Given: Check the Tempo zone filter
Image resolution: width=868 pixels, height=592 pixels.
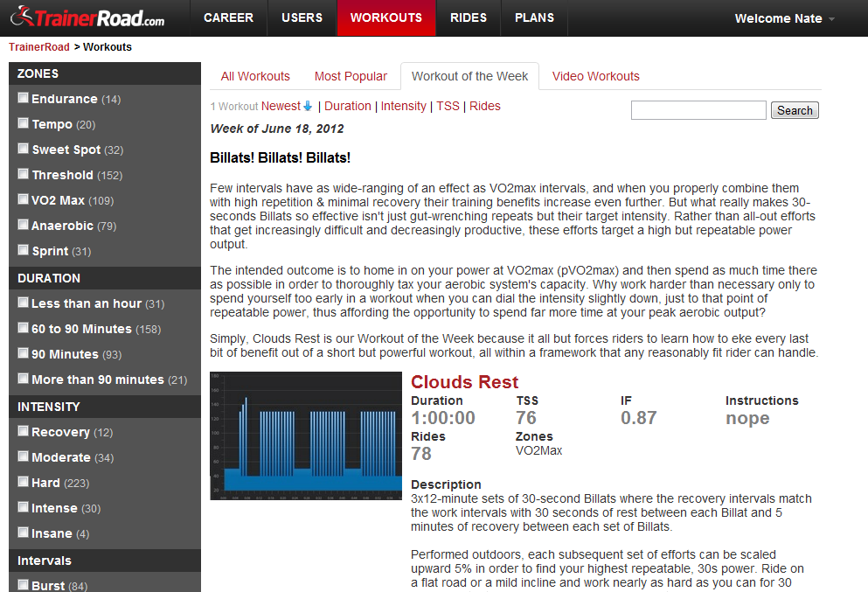Looking at the screenshot, I should (x=24, y=123).
